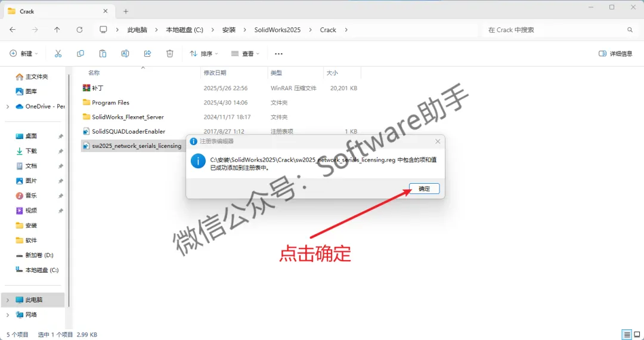644x340 pixels.
Task: Click the Delete trash can icon
Action: [x=169, y=53]
